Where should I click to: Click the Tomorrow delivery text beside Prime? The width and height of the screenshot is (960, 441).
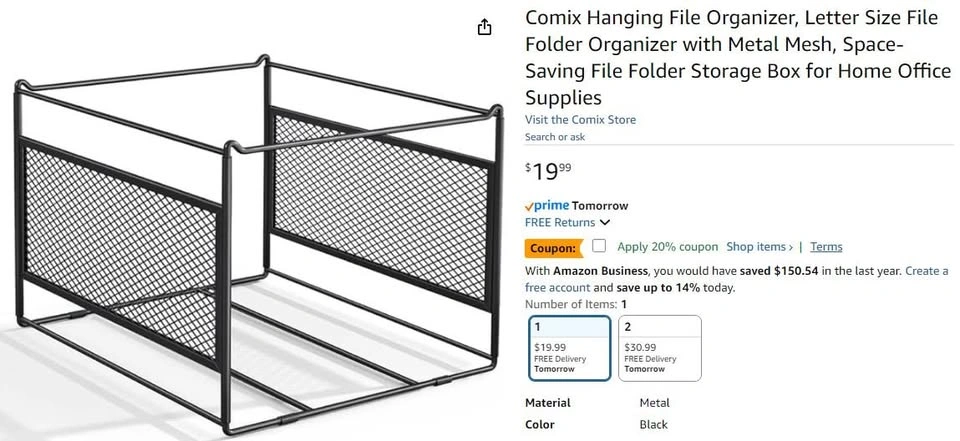600,205
